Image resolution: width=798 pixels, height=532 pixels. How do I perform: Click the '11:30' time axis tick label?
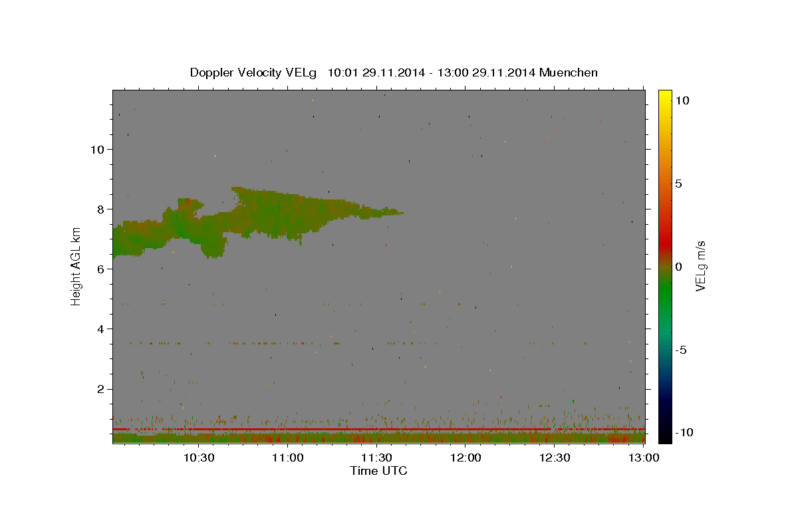coord(377,458)
